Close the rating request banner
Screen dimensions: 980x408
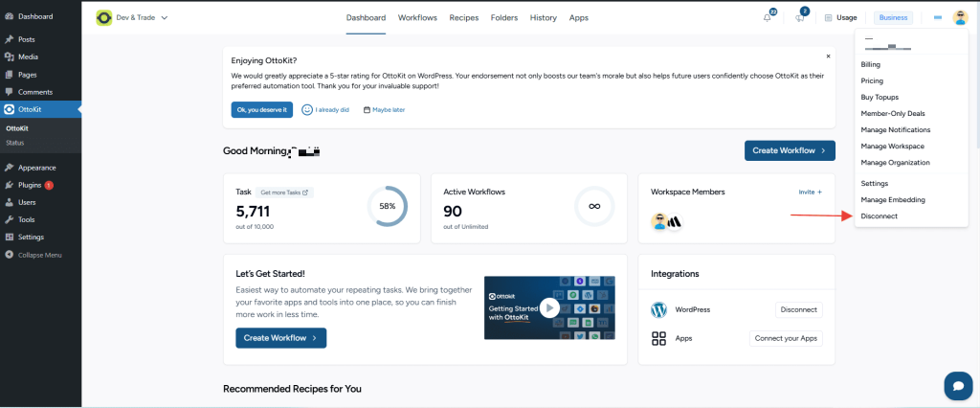828,57
